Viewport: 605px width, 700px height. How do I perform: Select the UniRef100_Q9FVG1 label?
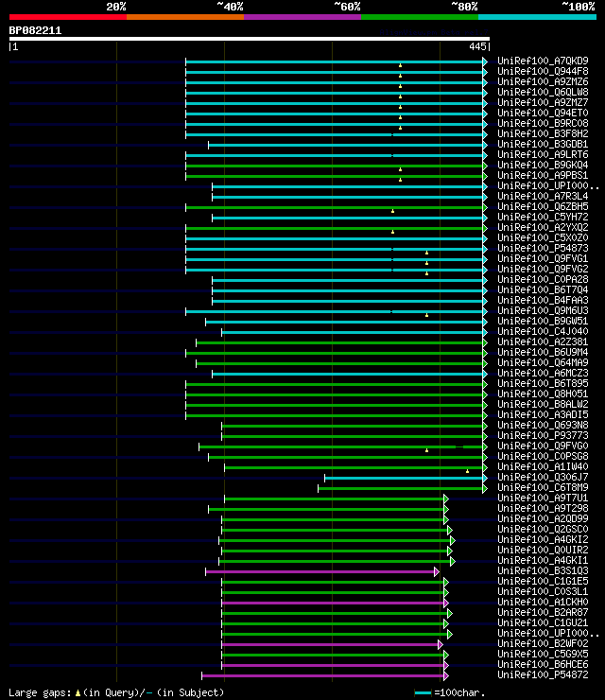tap(543, 258)
